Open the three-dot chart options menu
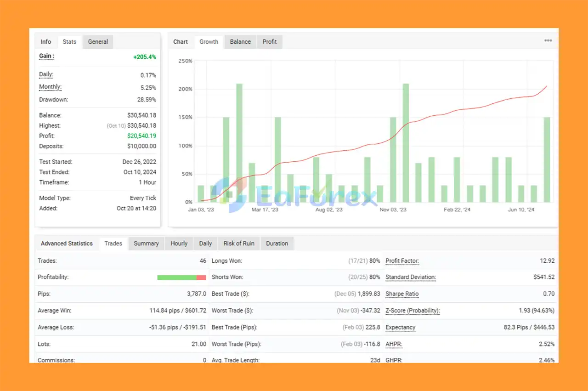The image size is (588, 391). [x=548, y=41]
